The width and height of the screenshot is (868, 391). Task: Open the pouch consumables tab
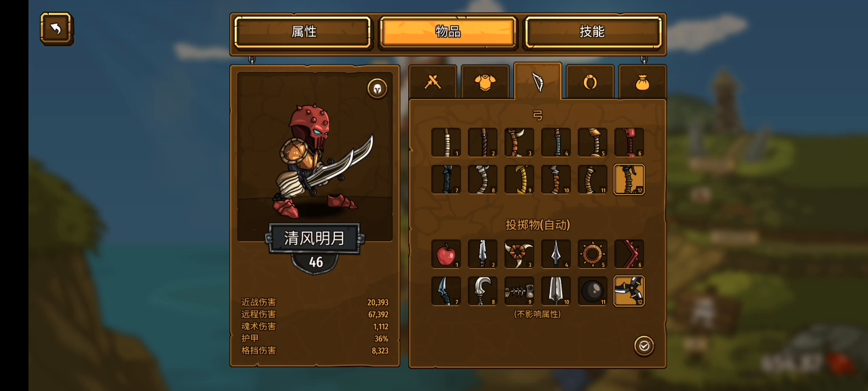[x=642, y=82]
